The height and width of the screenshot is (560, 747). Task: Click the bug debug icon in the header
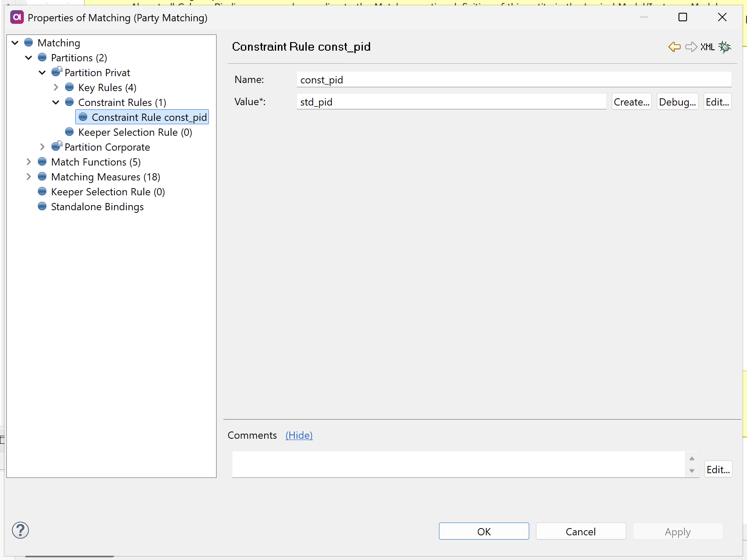click(x=724, y=47)
